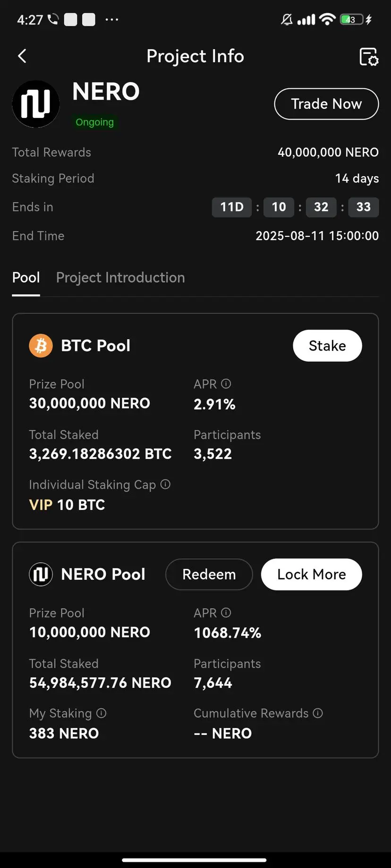The height and width of the screenshot is (868, 391).
Task: Redeem from the NERO Pool
Action: [209, 575]
